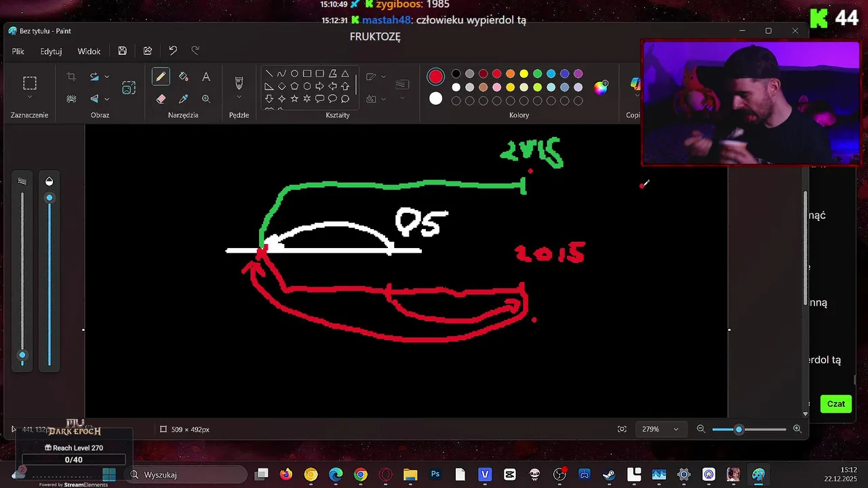Open Edit colors wheel
This screenshot has width=868, height=488.
[601, 87]
